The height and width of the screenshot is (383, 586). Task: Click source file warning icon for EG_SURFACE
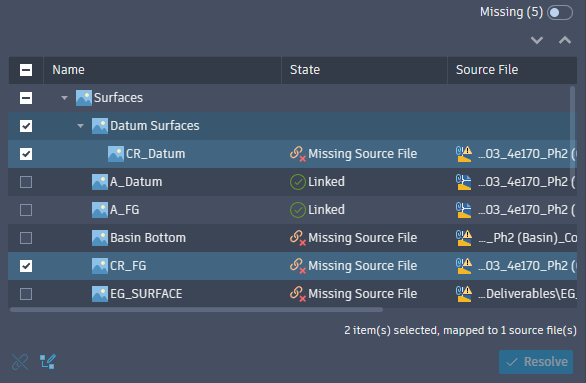click(x=464, y=294)
